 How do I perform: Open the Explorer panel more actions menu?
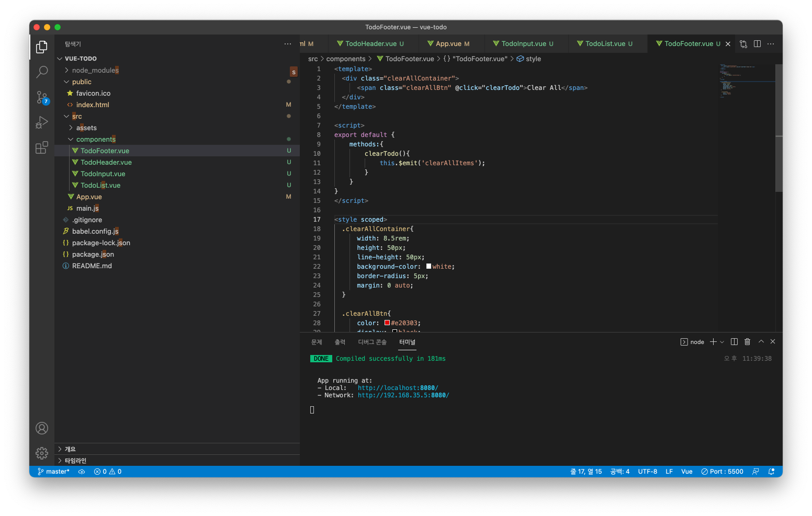(288, 44)
